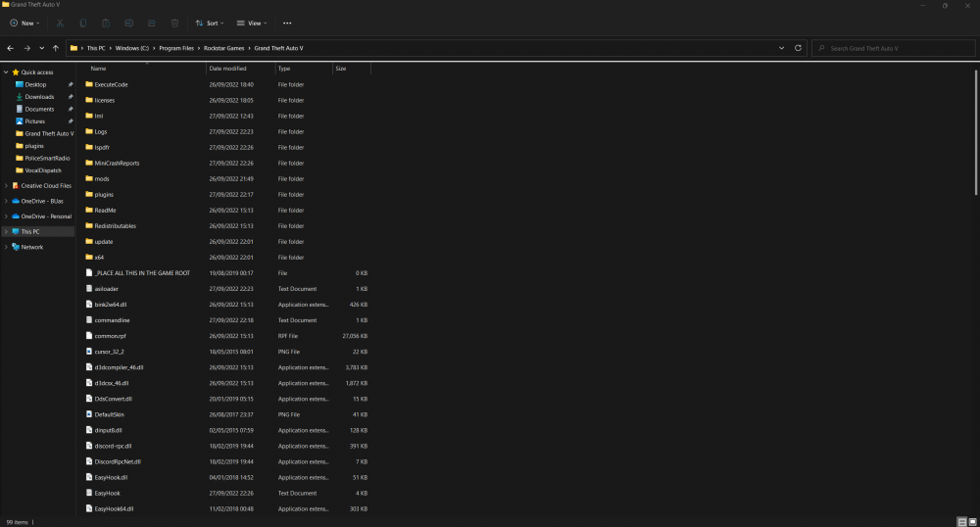Select the Redistributables folder
980x527 pixels.
[115, 226]
